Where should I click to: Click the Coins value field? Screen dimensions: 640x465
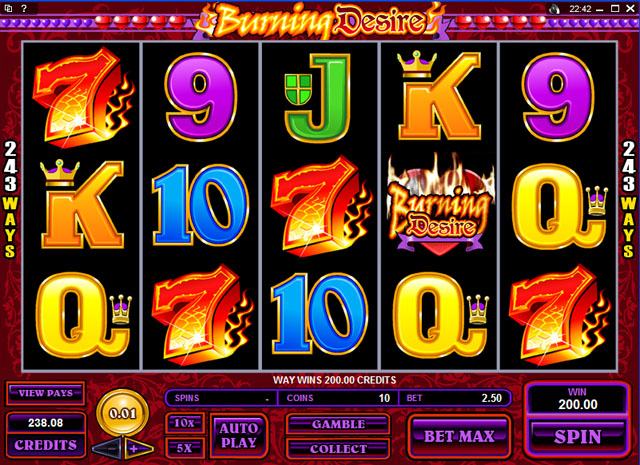pos(338,398)
